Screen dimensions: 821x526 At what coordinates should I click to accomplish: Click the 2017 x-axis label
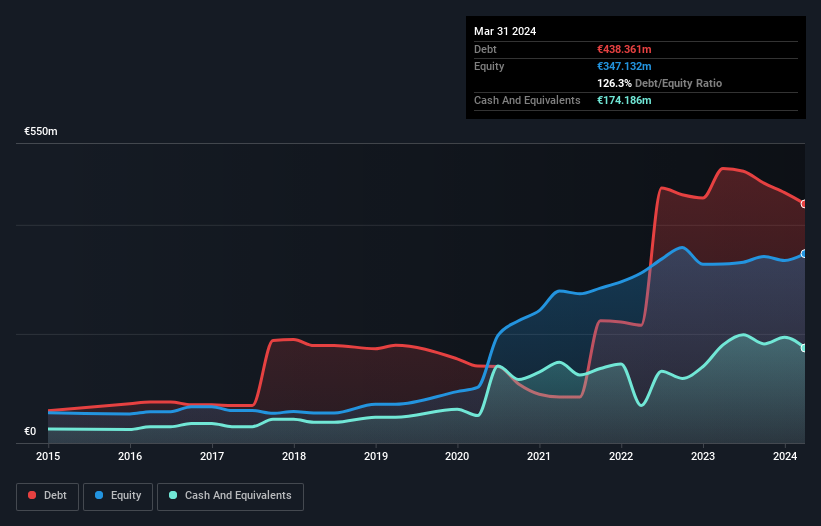coord(212,456)
